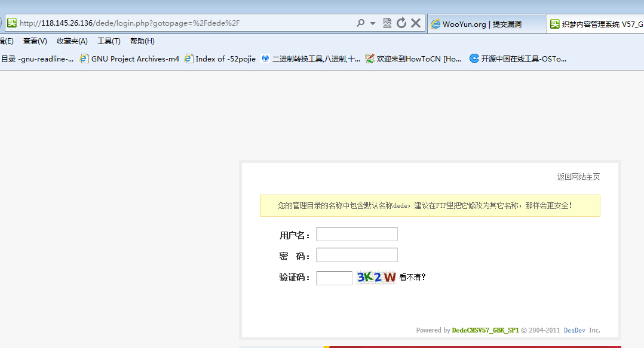Open the Index of -52pojie bookmark
Screen dimensions: 644x348
[220, 58]
